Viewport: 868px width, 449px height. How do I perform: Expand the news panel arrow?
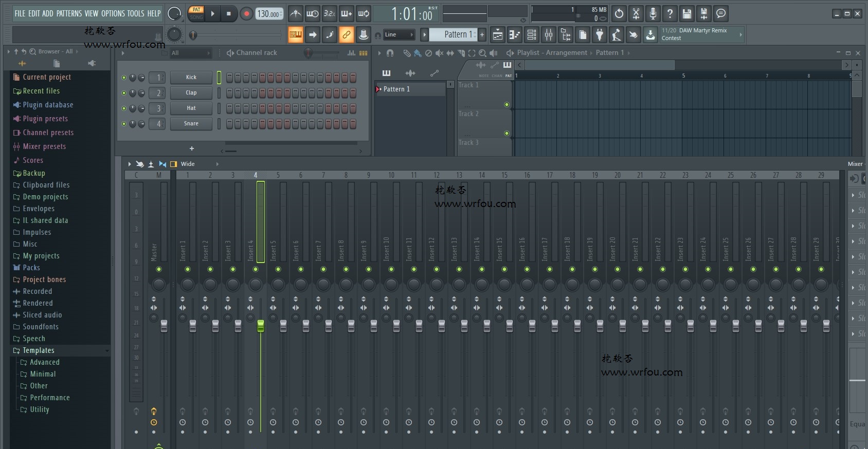pyautogui.click(x=740, y=35)
